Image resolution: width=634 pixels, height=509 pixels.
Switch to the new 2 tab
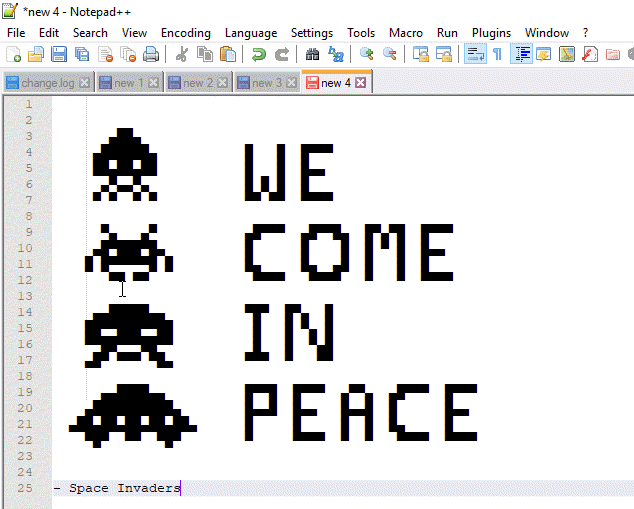(x=198, y=83)
